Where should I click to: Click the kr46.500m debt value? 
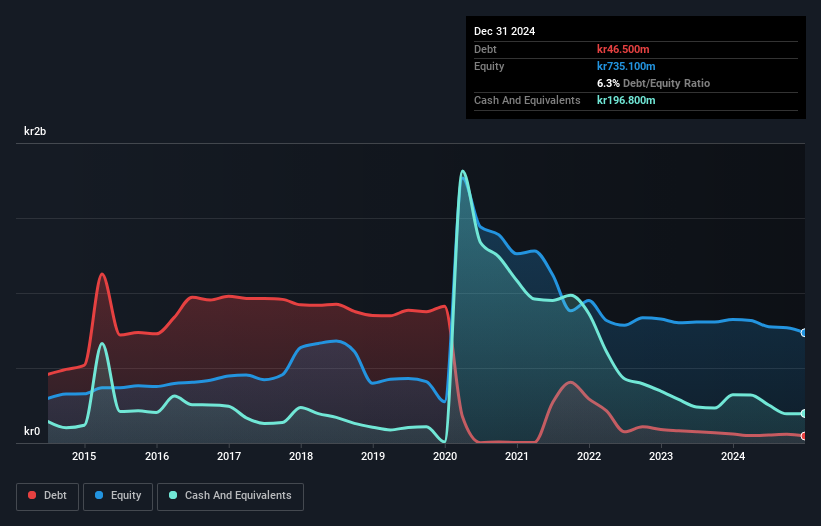tap(623, 49)
